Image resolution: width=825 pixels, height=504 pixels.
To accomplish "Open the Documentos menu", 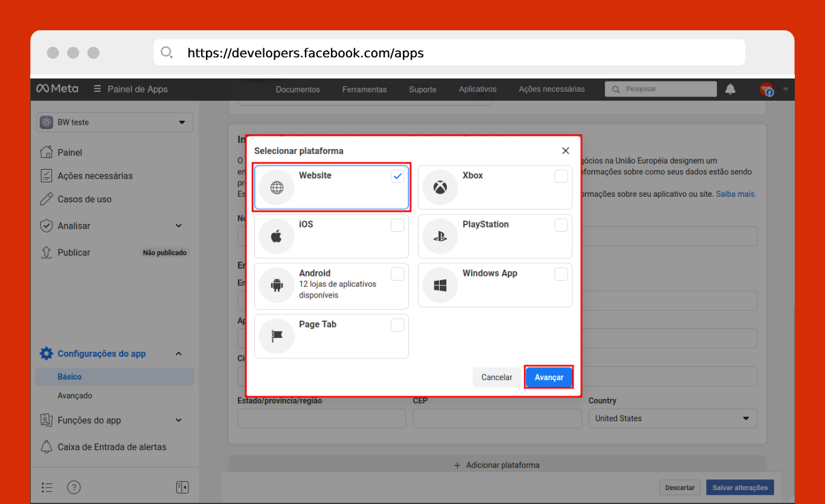I will pos(298,89).
